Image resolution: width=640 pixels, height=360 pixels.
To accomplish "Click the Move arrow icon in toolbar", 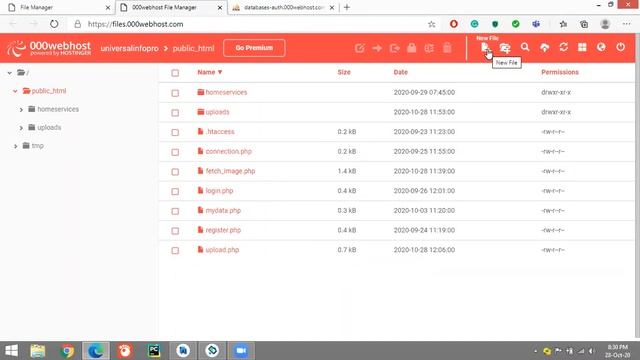I will pyautogui.click(x=377, y=48).
